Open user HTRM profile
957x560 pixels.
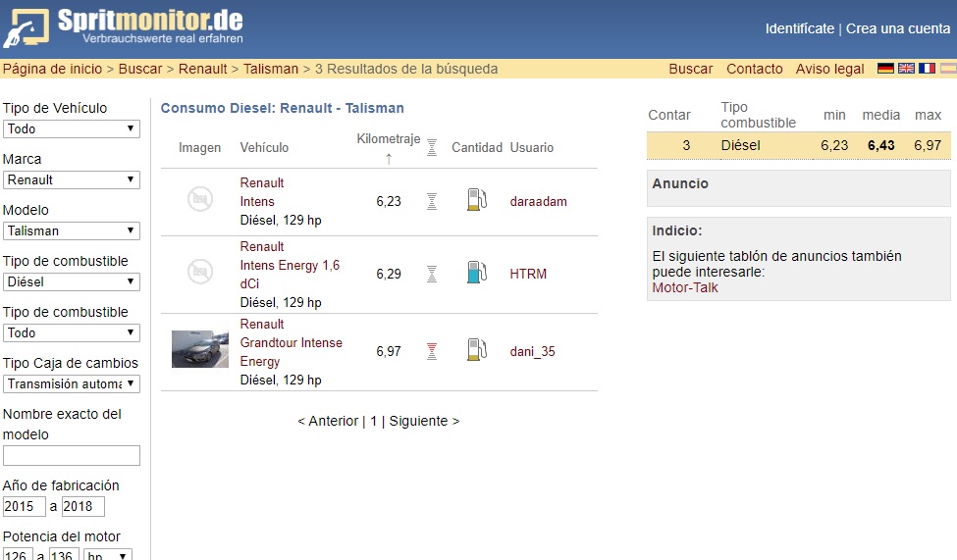click(x=528, y=274)
